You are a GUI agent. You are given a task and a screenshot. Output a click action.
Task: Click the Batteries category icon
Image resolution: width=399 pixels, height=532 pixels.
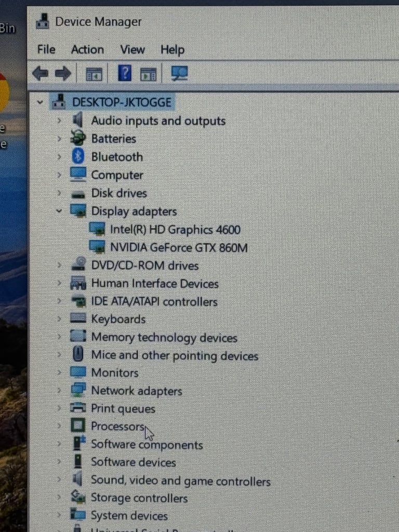click(x=78, y=138)
